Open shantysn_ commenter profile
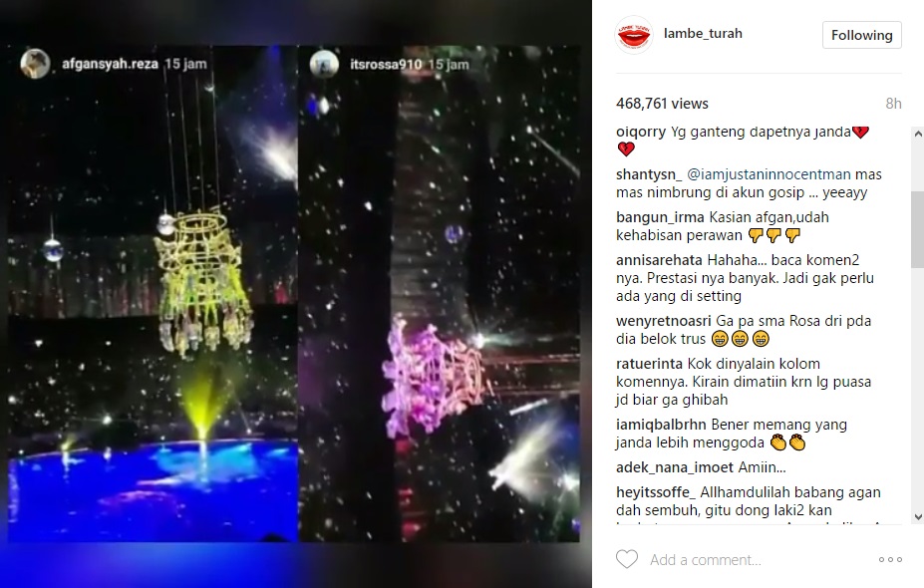This screenshot has width=924, height=588. point(649,174)
